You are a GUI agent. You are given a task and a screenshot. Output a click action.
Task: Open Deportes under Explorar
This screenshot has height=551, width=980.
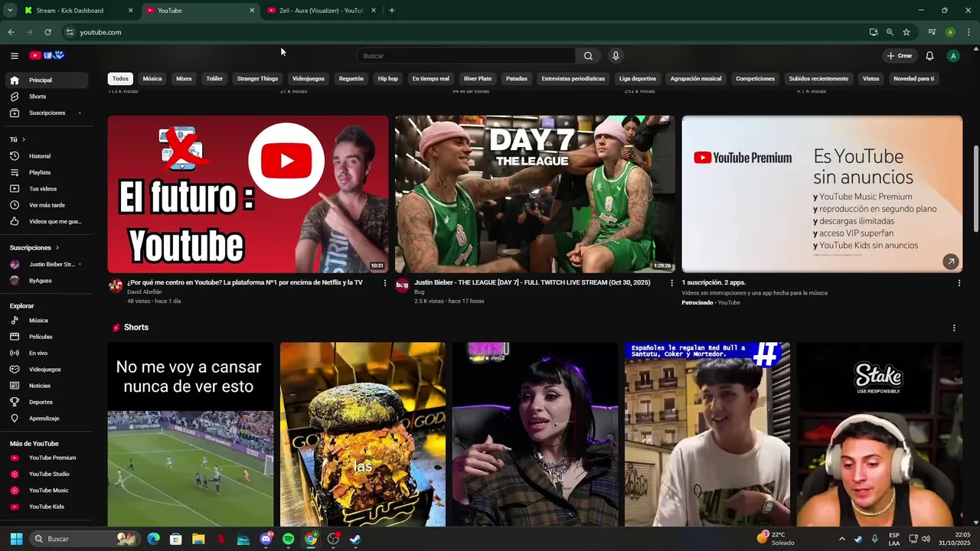coord(46,402)
